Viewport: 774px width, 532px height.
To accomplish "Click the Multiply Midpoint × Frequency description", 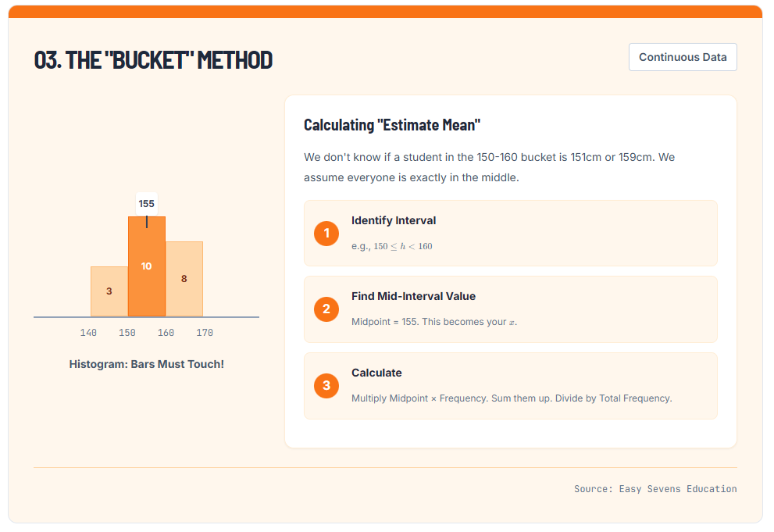I will (x=512, y=398).
